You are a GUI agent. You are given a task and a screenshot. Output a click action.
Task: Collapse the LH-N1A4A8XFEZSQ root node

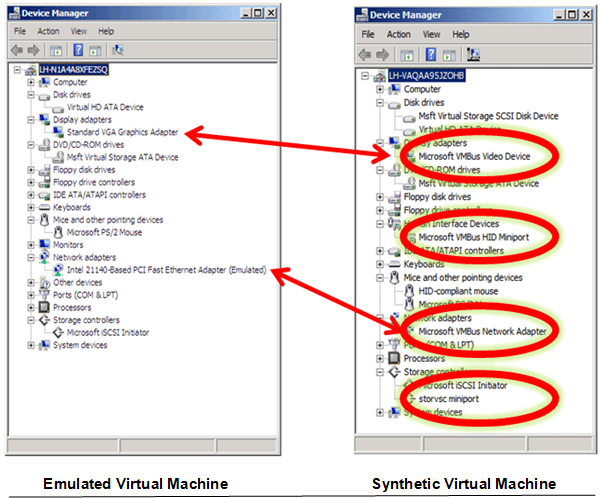[17, 70]
